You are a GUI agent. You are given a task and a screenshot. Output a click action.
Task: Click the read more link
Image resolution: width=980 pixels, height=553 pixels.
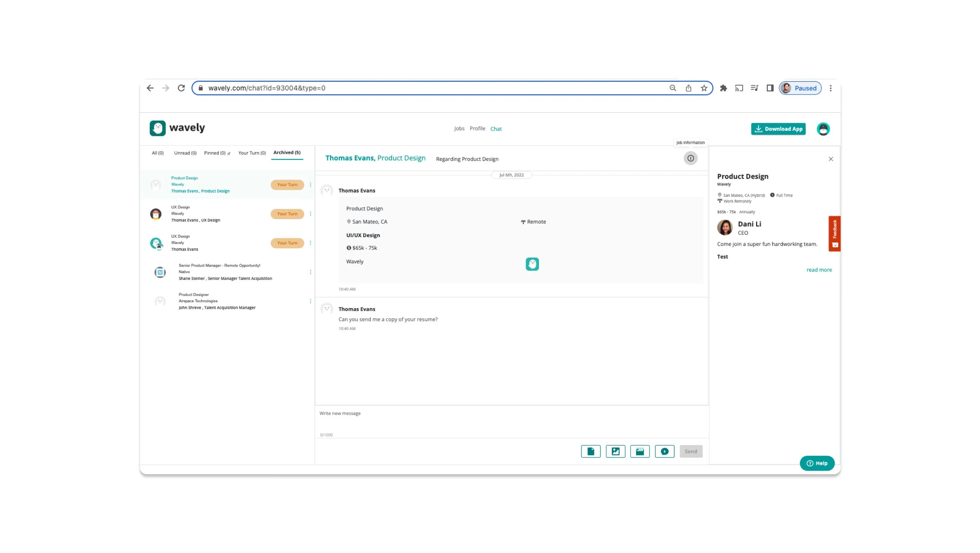point(819,270)
